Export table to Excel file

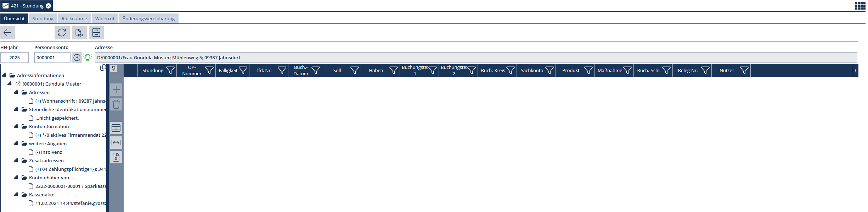pyautogui.click(x=116, y=157)
